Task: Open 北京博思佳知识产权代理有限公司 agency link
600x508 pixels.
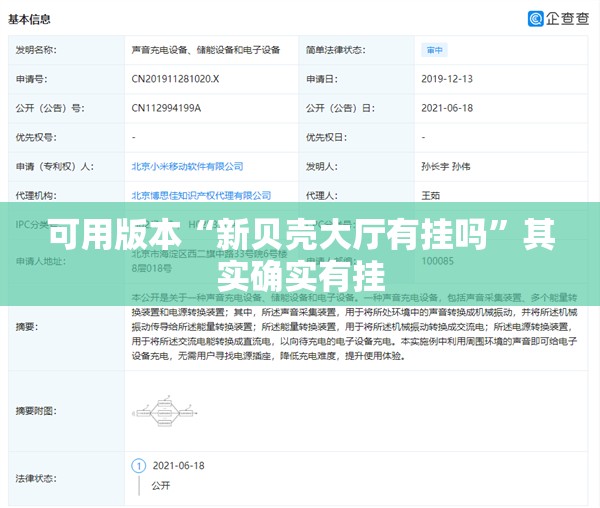Action: coord(201,195)
